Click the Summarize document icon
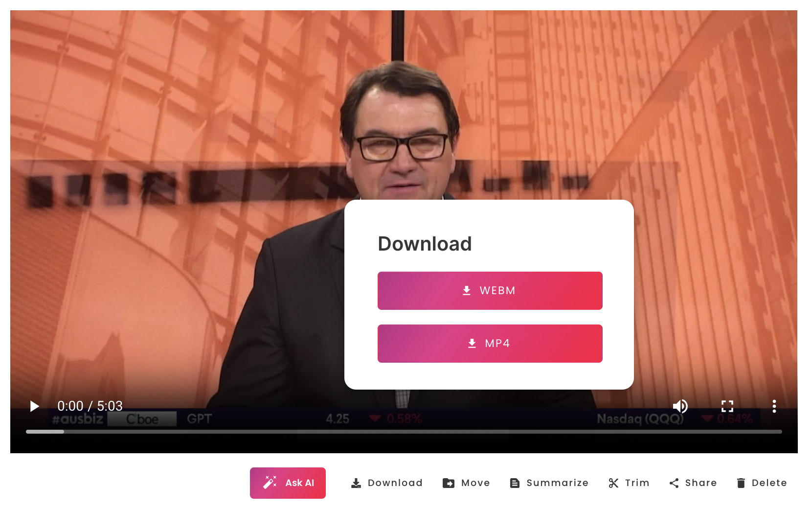This screenshot has width=812, height=510. coord(515,483)
